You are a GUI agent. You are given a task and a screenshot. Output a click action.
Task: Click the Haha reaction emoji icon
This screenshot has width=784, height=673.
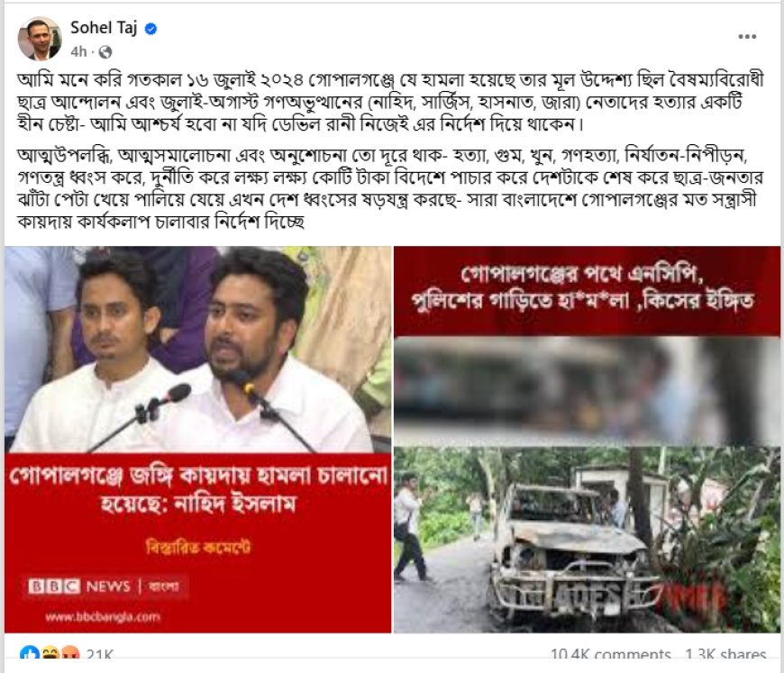click(x=50, y=652)
